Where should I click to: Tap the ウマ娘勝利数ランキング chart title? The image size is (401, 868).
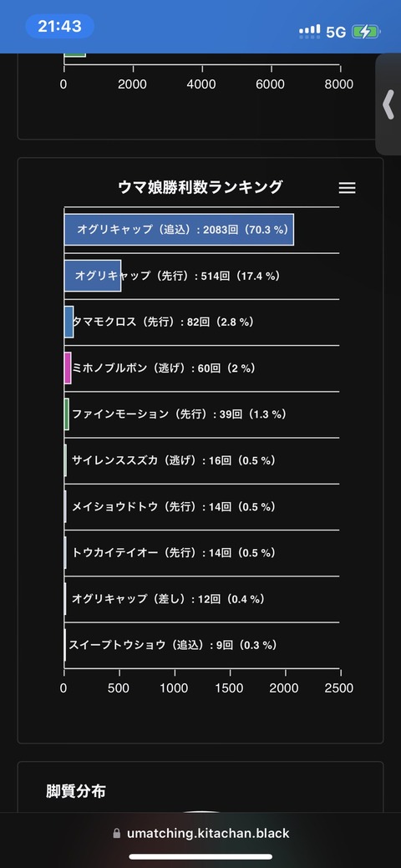200,187
